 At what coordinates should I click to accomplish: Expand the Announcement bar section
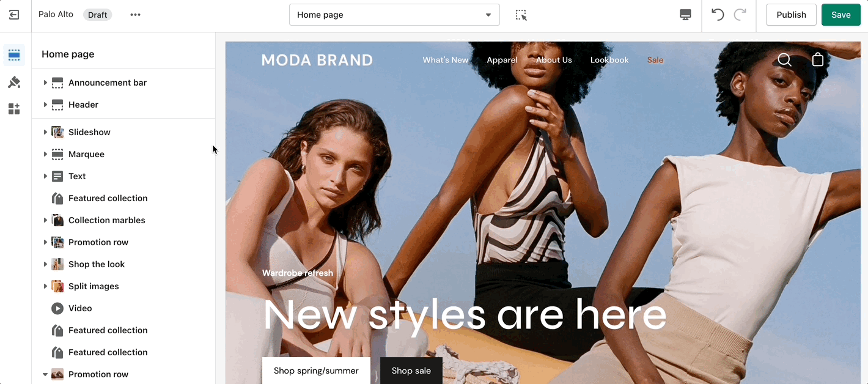point(45,83)
